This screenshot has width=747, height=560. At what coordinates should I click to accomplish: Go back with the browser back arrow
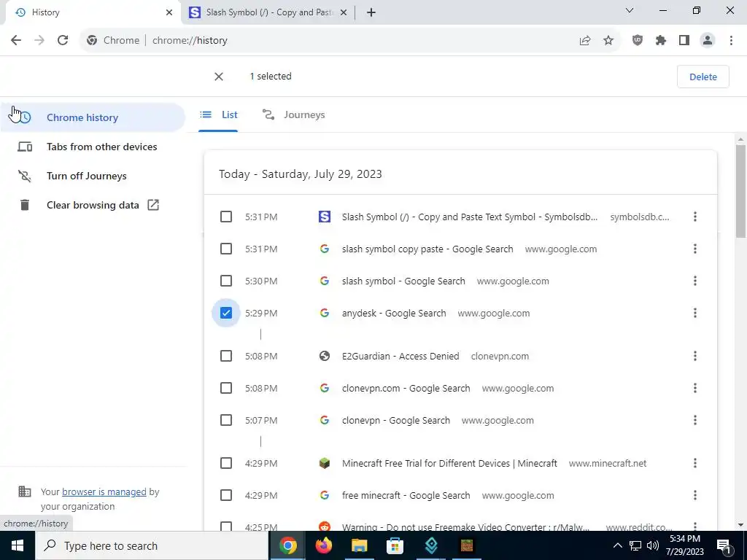click(x=16, y=41)
